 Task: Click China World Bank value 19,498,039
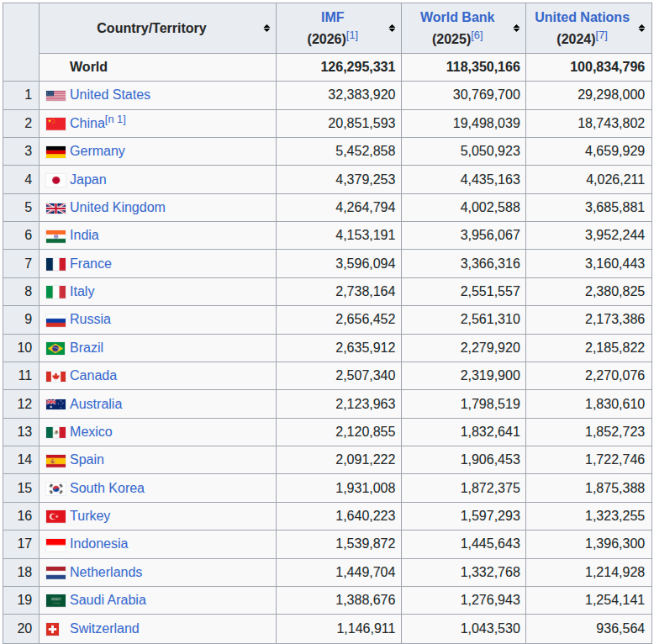[487, 124]
